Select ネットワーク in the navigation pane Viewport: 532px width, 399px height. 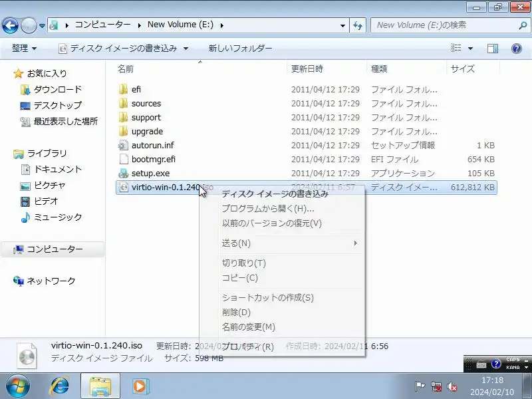(x=44, y=281)
